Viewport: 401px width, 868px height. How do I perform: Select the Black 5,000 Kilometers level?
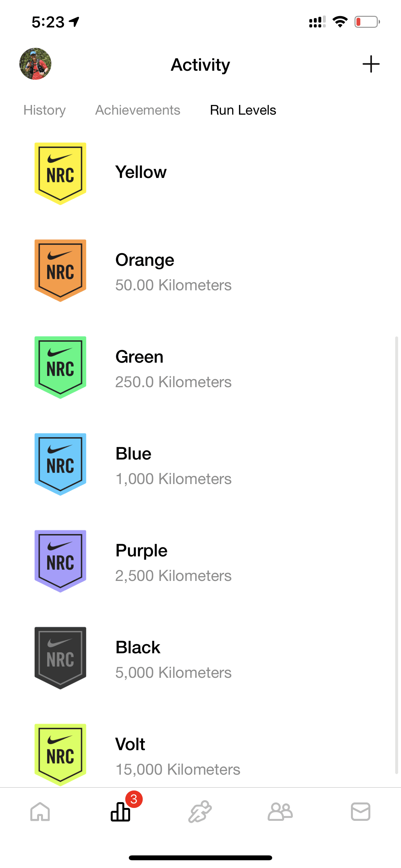(x=200, y=658)
